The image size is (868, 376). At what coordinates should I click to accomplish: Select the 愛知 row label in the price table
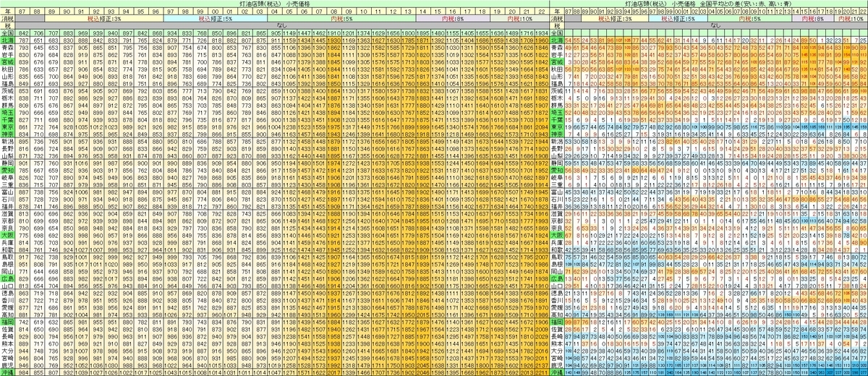pos(7,170)
